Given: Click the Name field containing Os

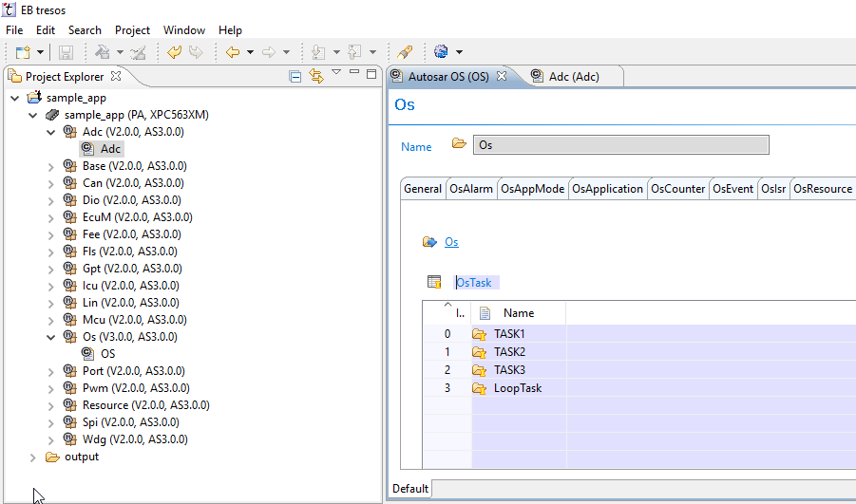Looking at the screenshot, I should pos(620,145).
